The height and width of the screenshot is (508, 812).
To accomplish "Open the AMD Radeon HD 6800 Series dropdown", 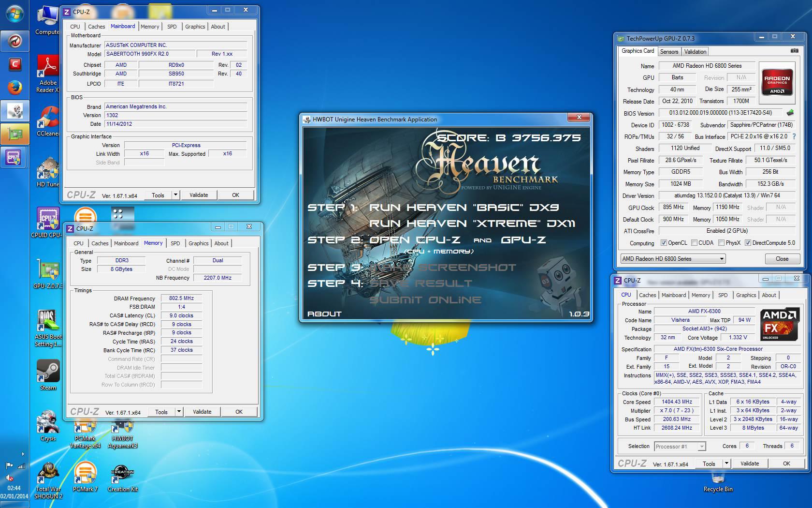I will [673, 259].
